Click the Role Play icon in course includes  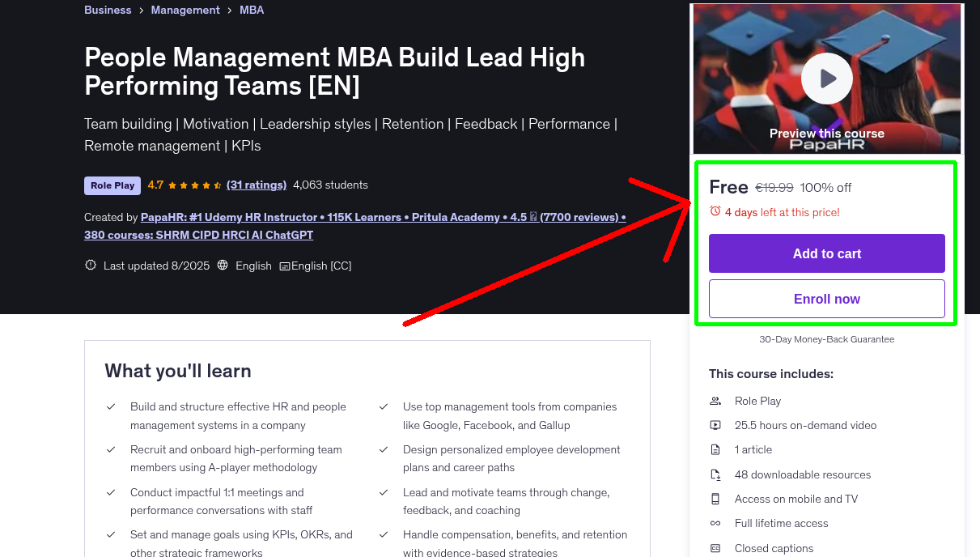715,401
